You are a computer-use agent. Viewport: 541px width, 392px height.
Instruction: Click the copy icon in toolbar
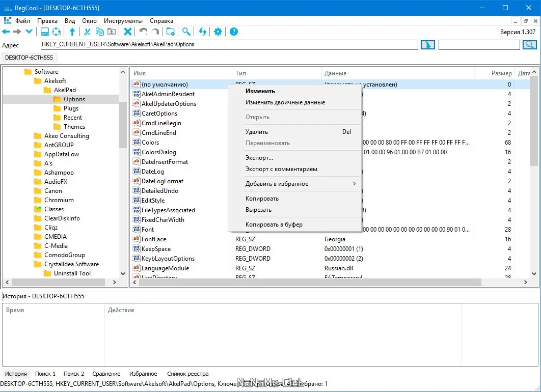point(100,32)
